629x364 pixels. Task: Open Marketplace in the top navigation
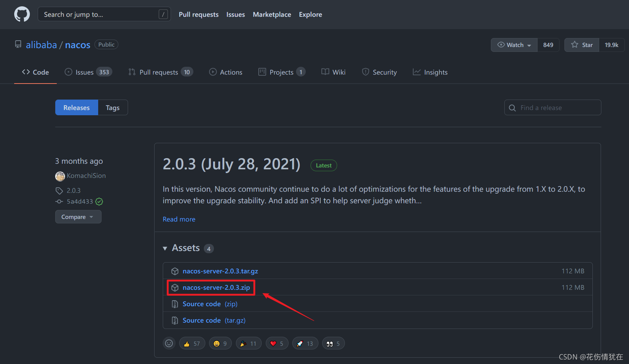(x=272, y=15)
